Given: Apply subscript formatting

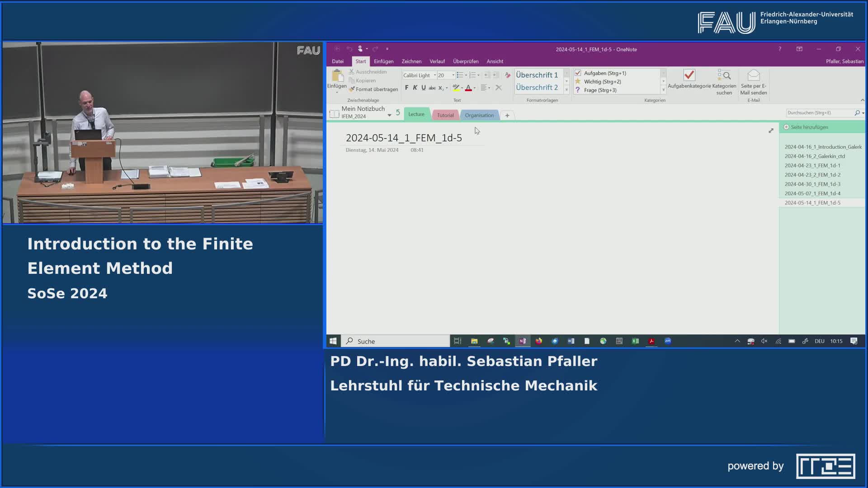Looking at the screenshot, I should [440, 88].
